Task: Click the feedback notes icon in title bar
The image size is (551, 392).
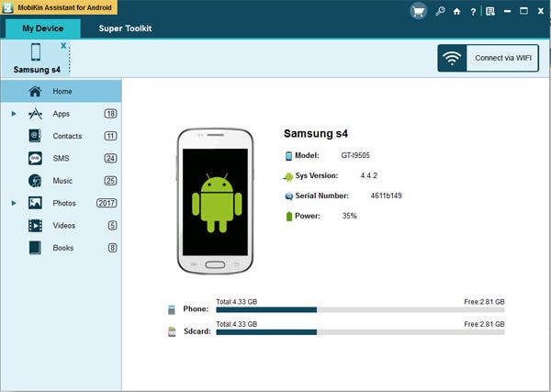Action: [x=490, y=12]
